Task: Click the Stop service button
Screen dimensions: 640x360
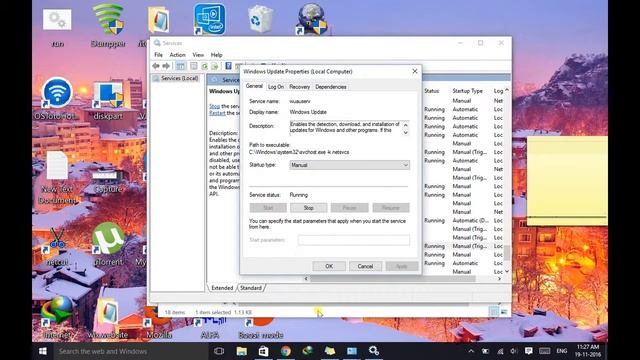Action: pos(309,208)
